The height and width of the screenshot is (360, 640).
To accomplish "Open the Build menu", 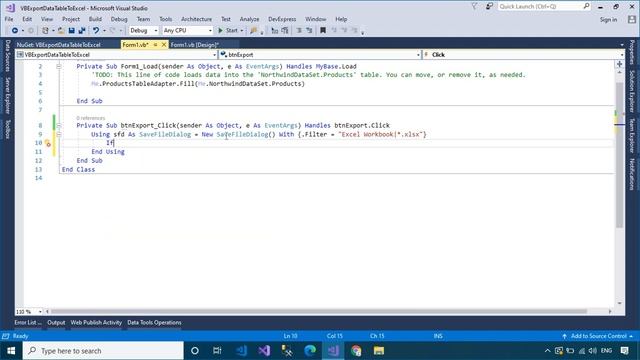I will 95,19.
